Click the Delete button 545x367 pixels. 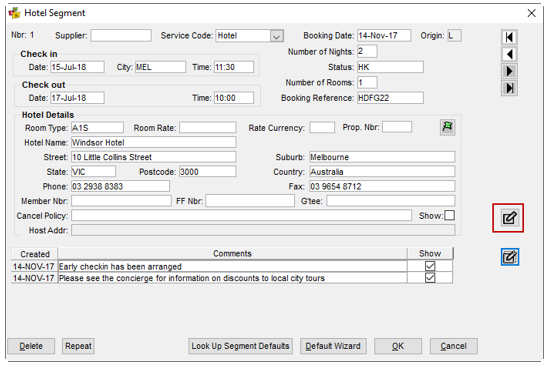pos(31,346)
